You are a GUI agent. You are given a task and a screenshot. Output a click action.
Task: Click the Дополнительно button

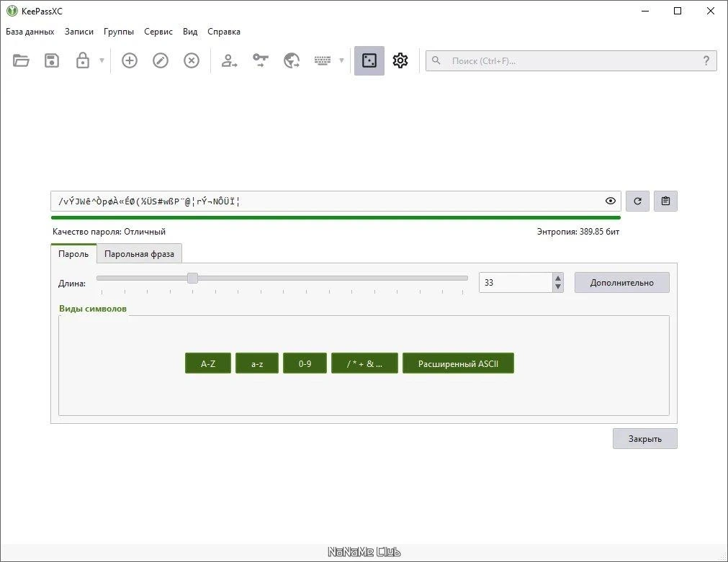coord(622,282)
